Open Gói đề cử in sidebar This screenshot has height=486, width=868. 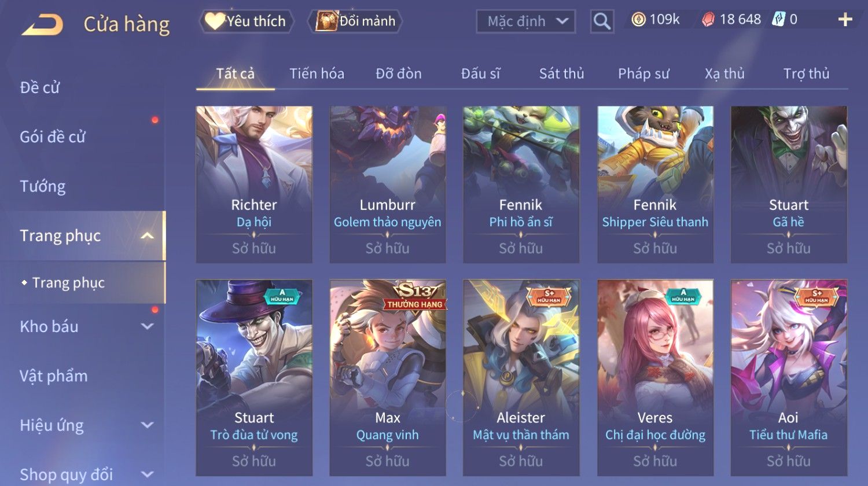(x=53, y=137)
